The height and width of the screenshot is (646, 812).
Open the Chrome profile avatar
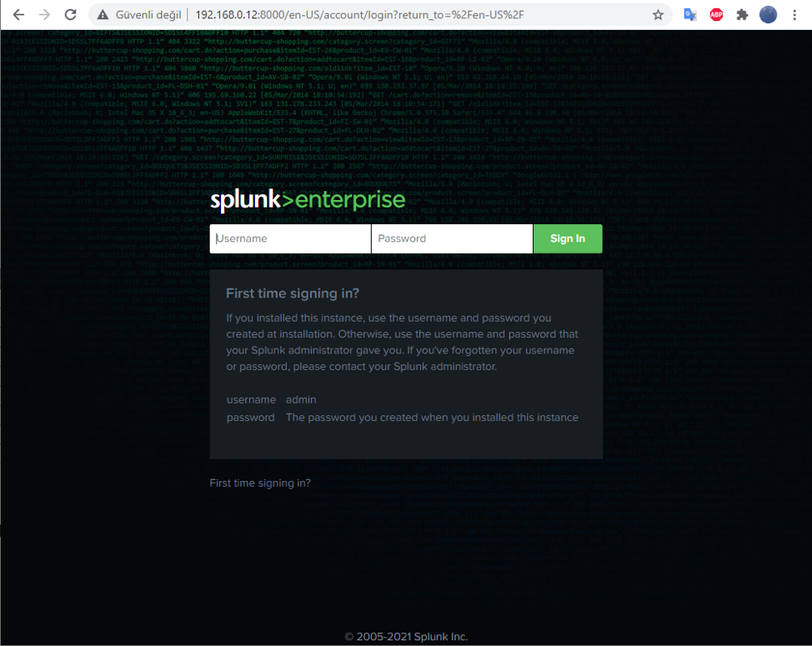pyautogui.click(x=768, y=14)
